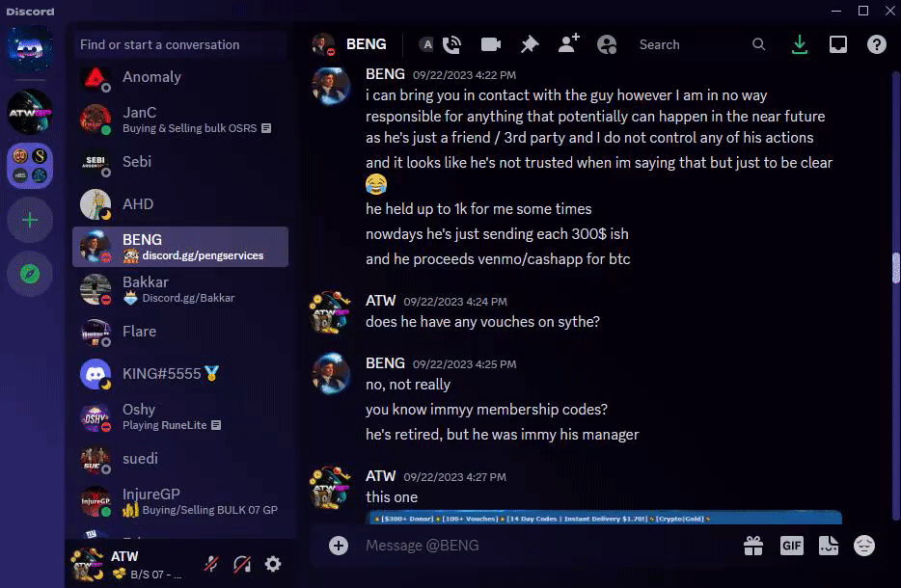The width and height of the screenshot is (901, 588).
Task: Open conversation with Bakkar
Action: [x=180, y=289]
